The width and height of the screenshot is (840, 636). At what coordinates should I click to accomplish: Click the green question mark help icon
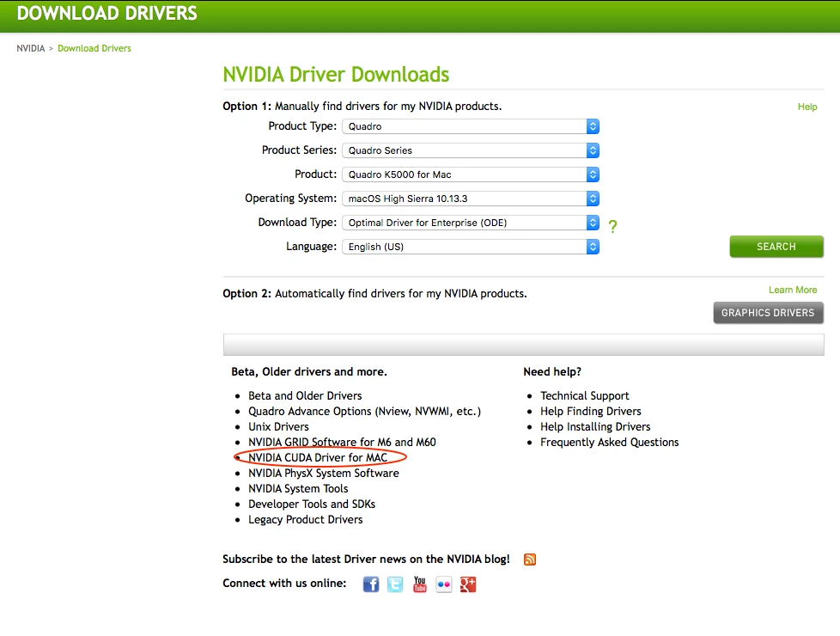(613, 226)
